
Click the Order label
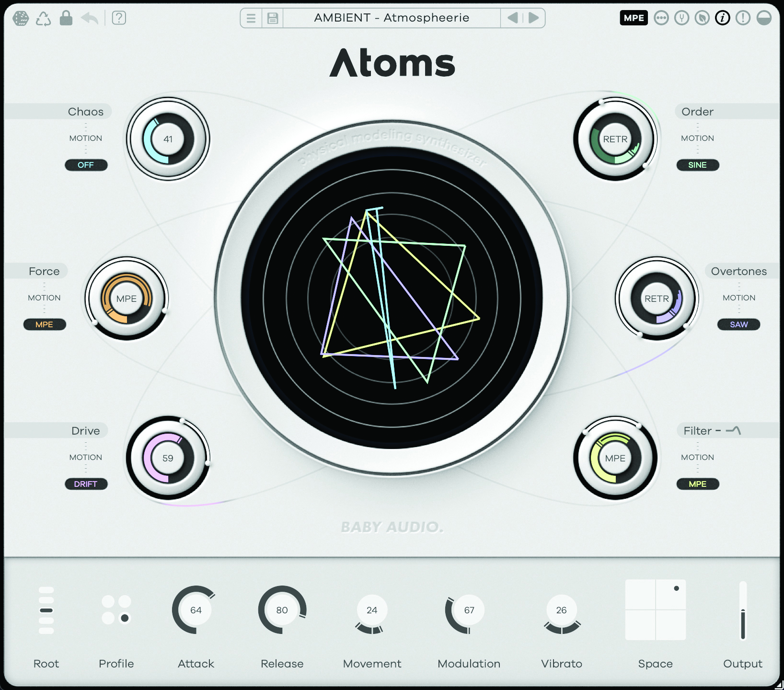coord(697,112)
